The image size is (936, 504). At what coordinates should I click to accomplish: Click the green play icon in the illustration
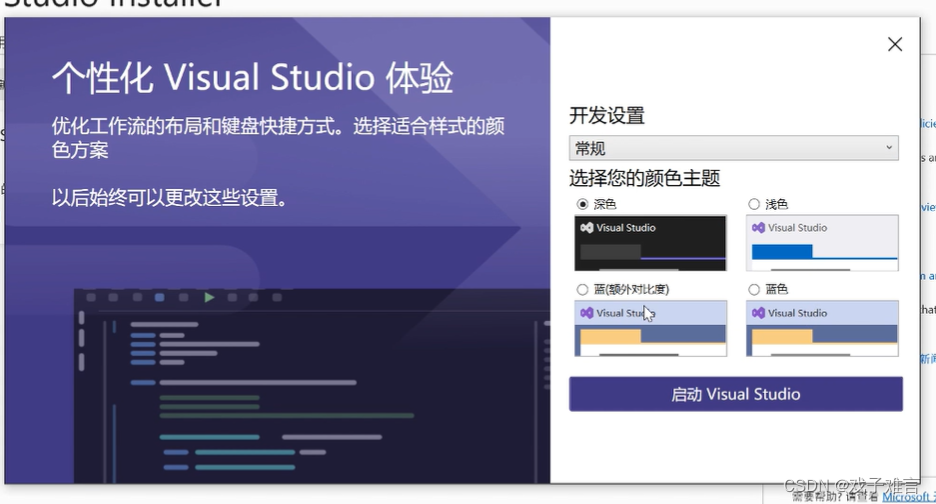[x=209, y=297]
